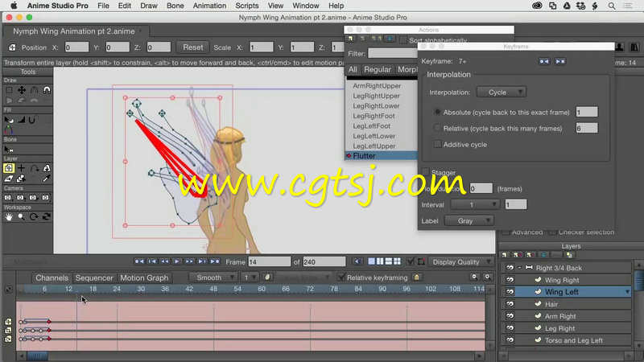Switch to the Motion Graph tab
The image size is (644, 362).
point(144,278)
